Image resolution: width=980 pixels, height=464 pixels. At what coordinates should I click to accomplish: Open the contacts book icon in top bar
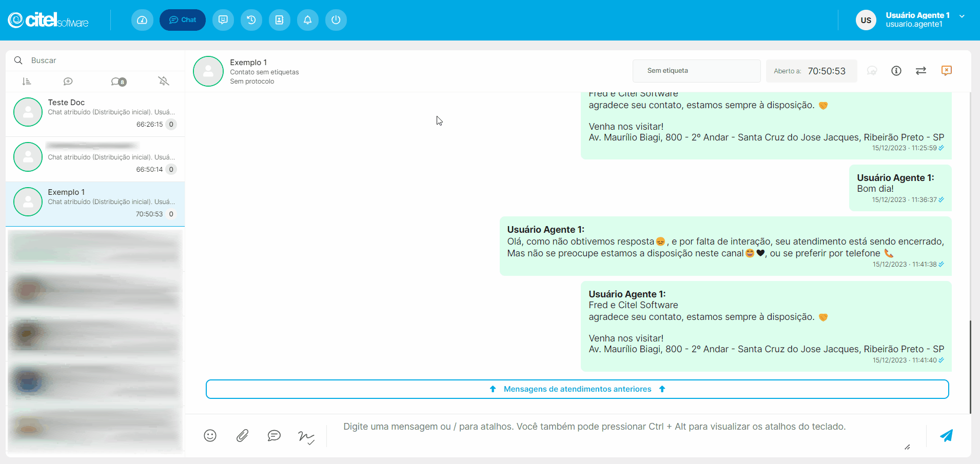click(x=280, y=20)
